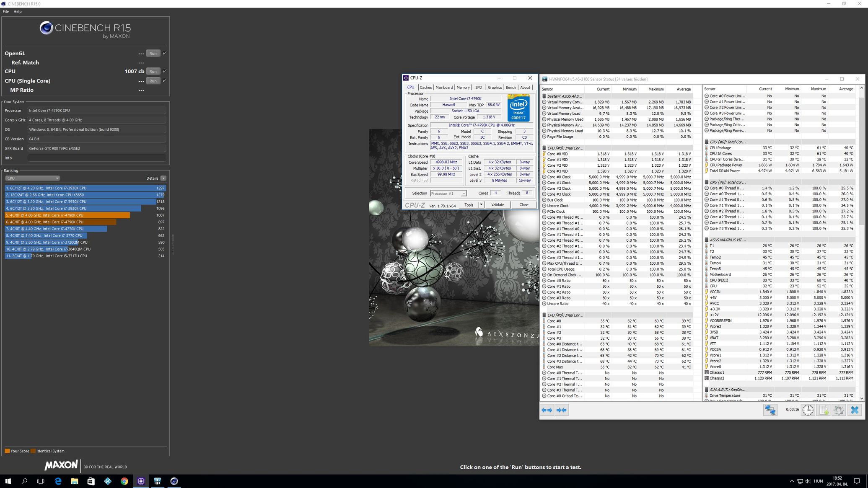Switch to the Caches tab in CPU-Z
This screenshot has height=488, width=868.
pyautogui.click(x=425, y=88)
